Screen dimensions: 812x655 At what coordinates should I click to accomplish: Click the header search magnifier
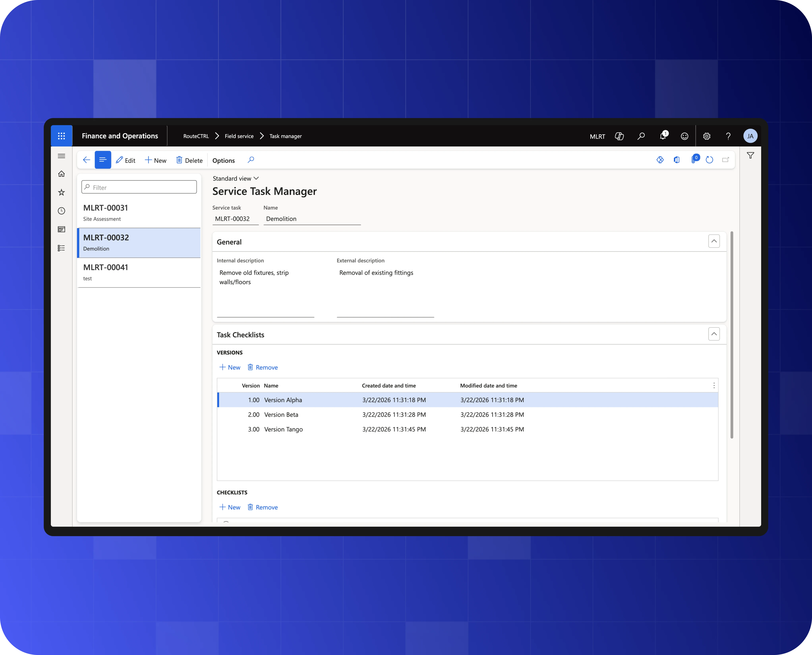(x=641, y=136)
